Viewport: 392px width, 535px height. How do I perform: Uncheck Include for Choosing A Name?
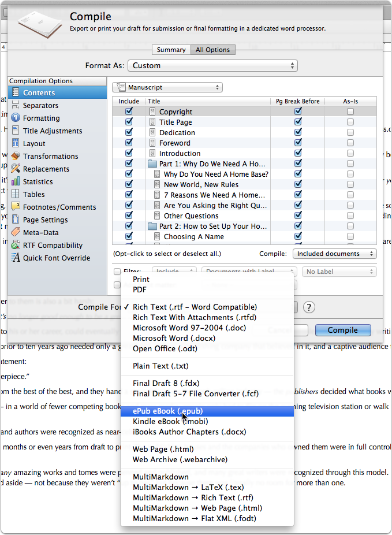tap(129, 236)
